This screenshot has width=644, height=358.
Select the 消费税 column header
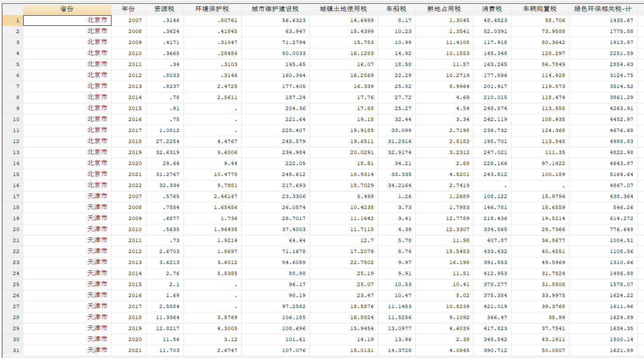492,9
